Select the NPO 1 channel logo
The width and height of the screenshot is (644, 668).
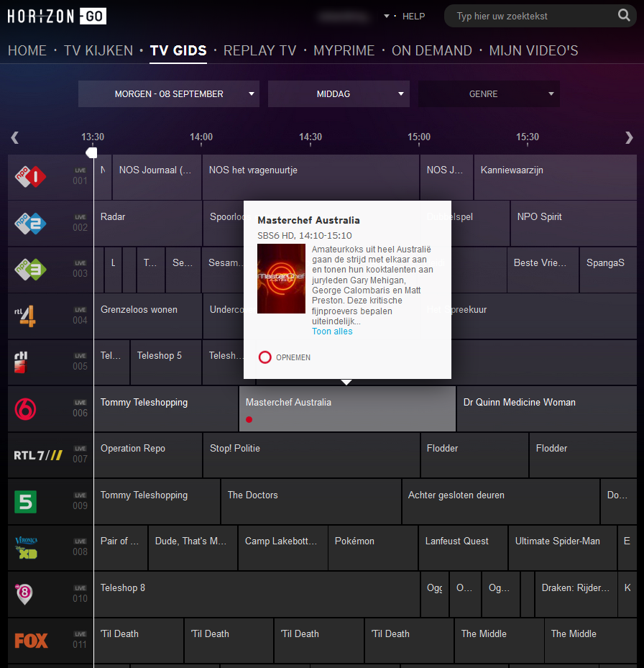click(30, 177)
